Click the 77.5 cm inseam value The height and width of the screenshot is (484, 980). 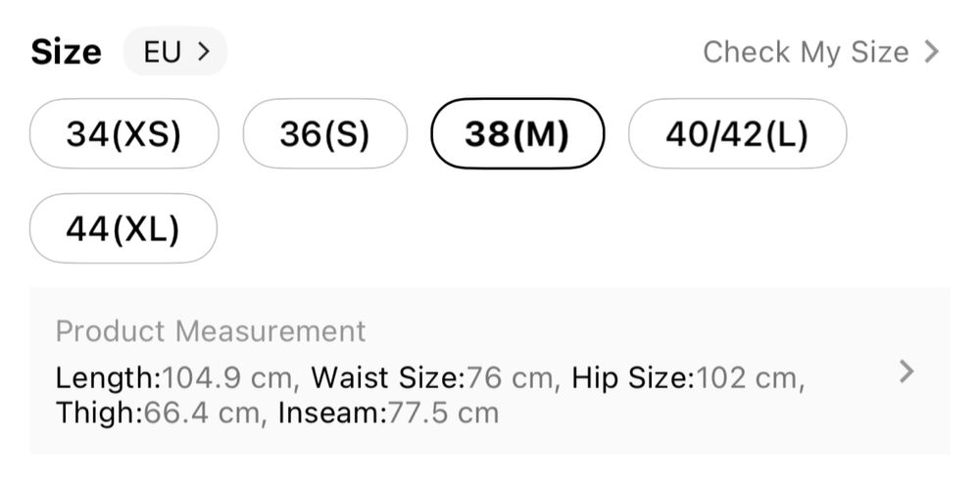tap(444, 412)
